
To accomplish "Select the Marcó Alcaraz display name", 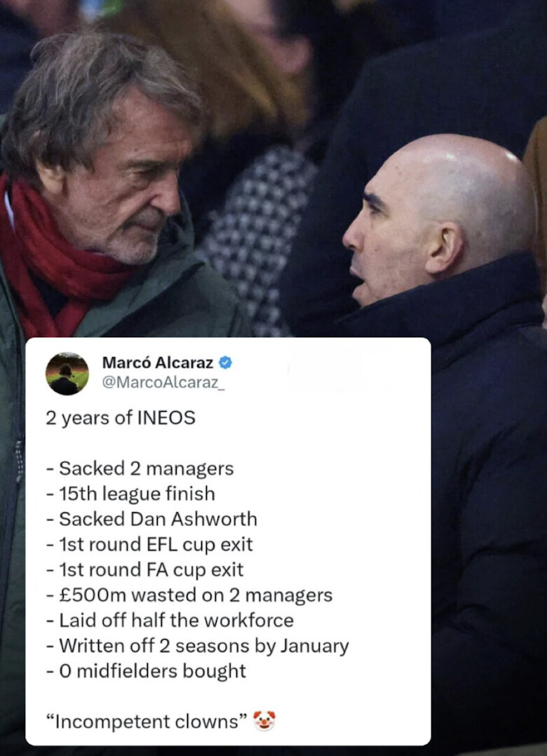I will (x=158, y=362).
